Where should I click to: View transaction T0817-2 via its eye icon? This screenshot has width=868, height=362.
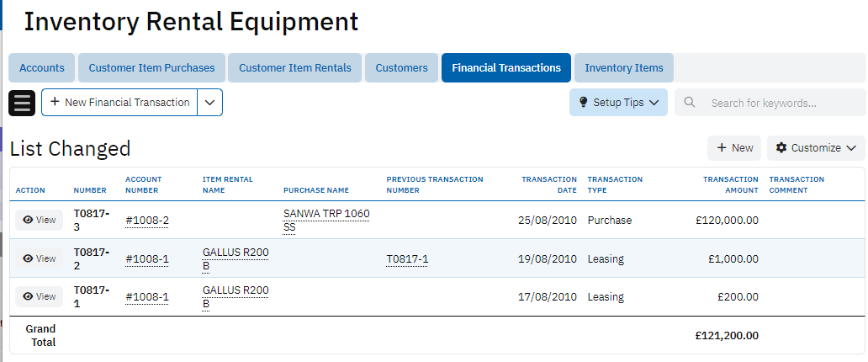click(x=28, y=259)
